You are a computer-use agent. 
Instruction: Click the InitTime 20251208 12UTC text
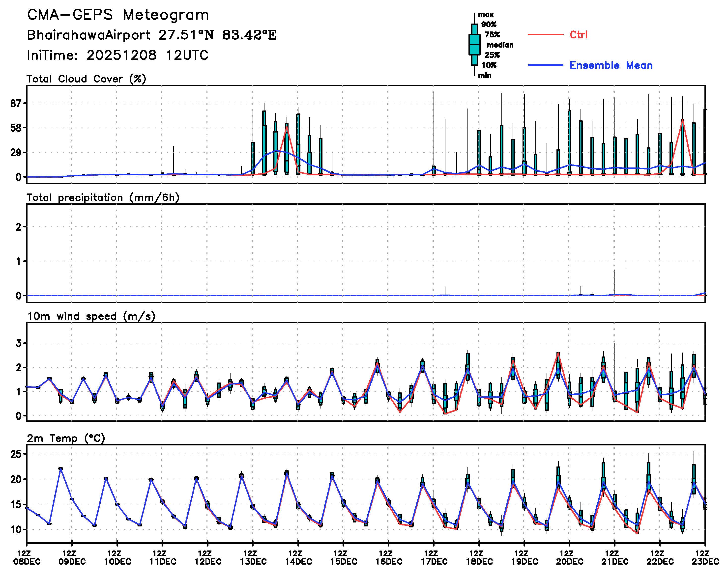(117, 55)
